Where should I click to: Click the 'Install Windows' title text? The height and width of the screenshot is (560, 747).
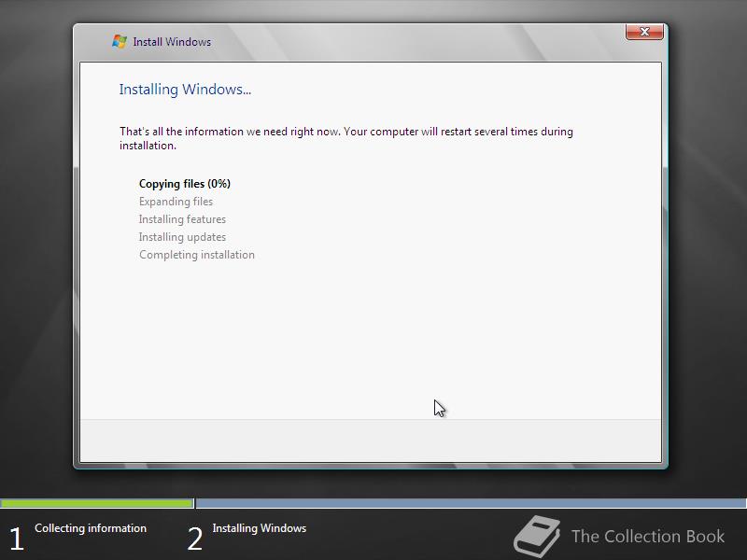172,42
